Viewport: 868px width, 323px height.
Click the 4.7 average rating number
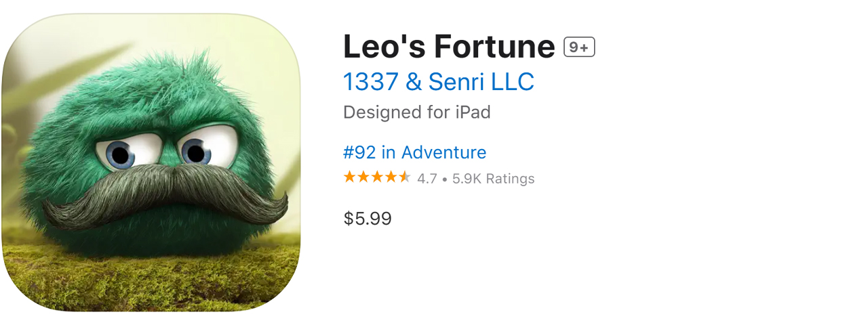(427, 179)
